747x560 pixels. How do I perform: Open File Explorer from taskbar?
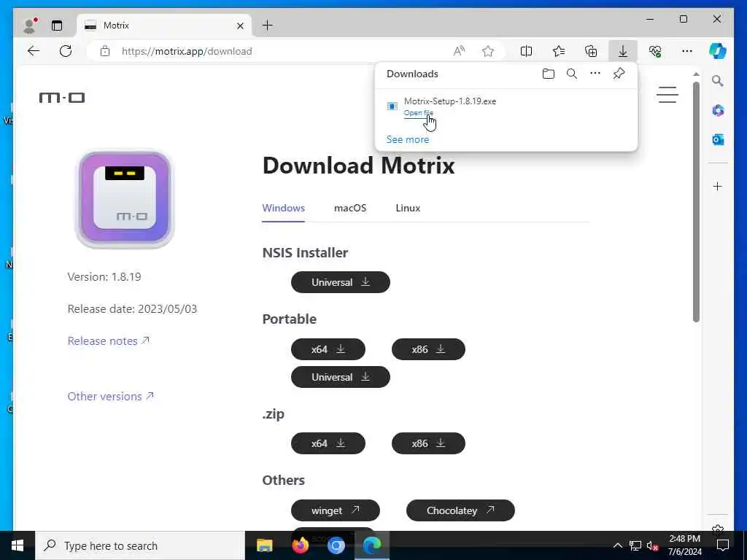tap(264, 545)
